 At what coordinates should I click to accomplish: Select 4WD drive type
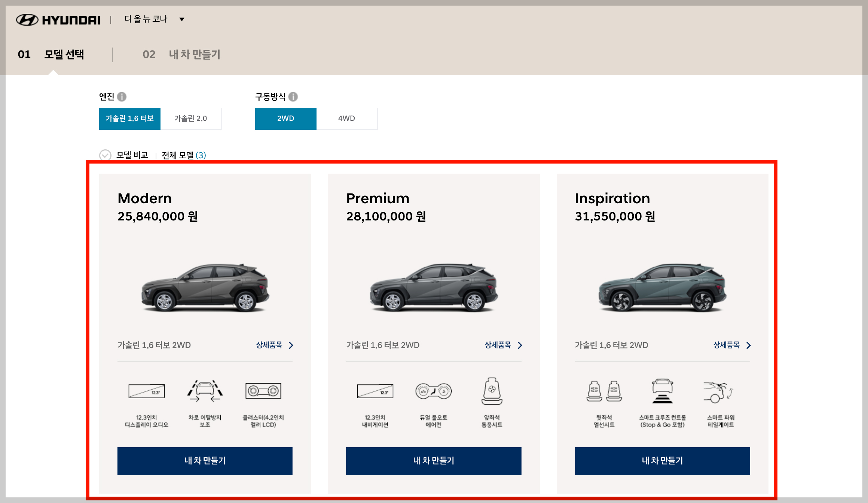346,119
